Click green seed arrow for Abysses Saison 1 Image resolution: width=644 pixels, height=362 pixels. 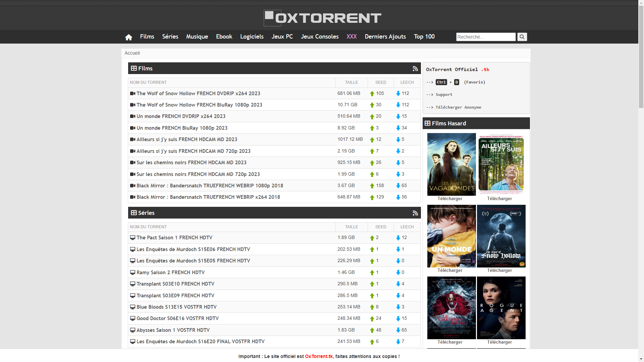point(372,330)
